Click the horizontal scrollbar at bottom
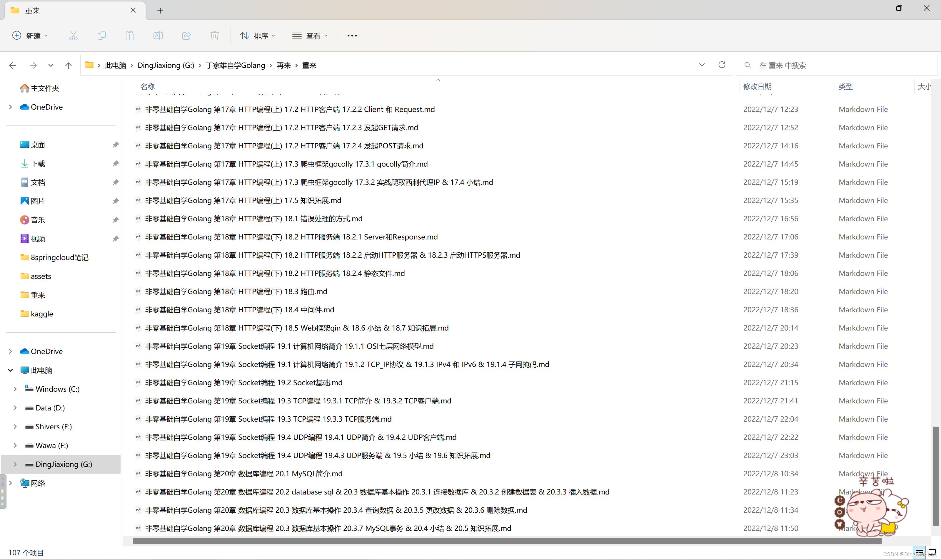The height and width of the screenshot is (560, 941). click(507, 541)
